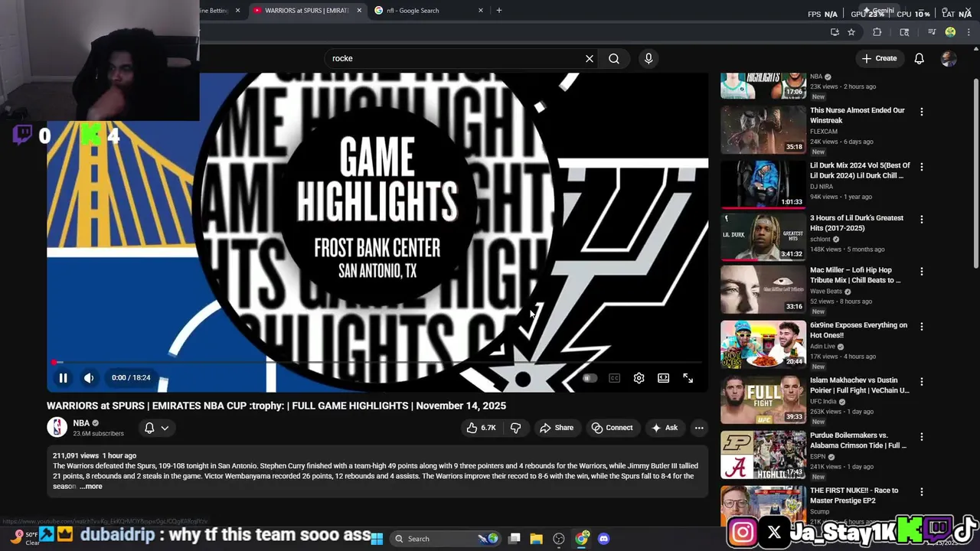The height and width of the screenshot is (551, 980).
Task: Close the WARRIORS at SPURS tab
Action: tap(359, 11)
